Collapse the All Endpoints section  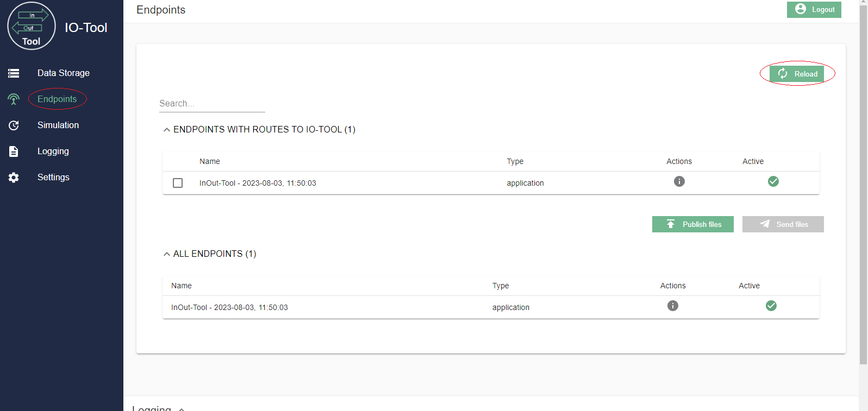click(166, 254)
